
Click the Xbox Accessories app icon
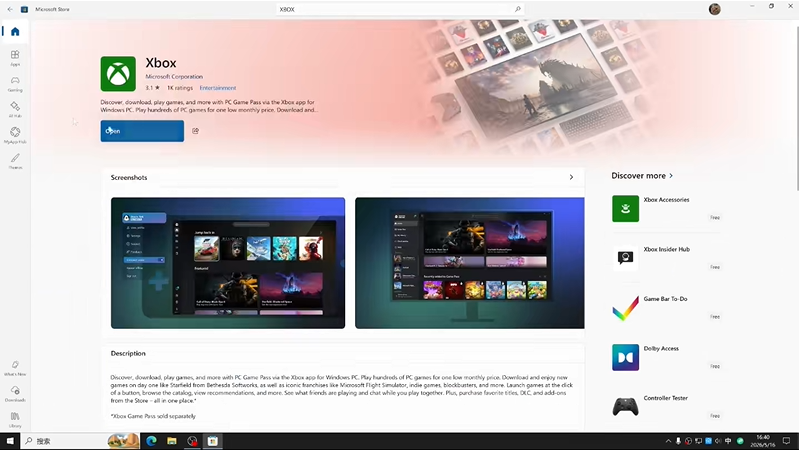tap(625, 208)
